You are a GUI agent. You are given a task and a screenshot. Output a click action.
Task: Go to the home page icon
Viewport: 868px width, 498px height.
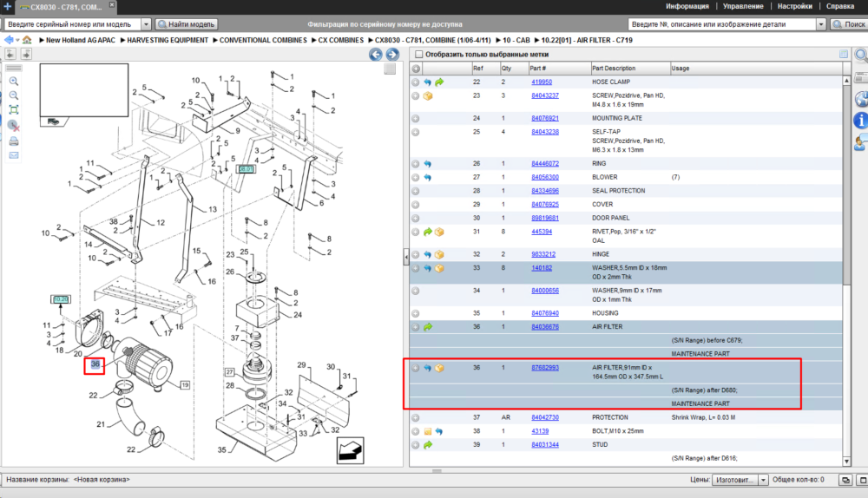pos(27,40)
